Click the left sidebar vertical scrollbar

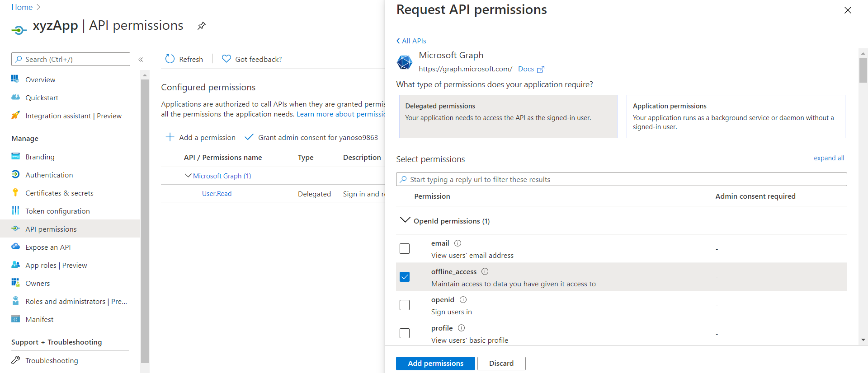(x=145, y=221)
